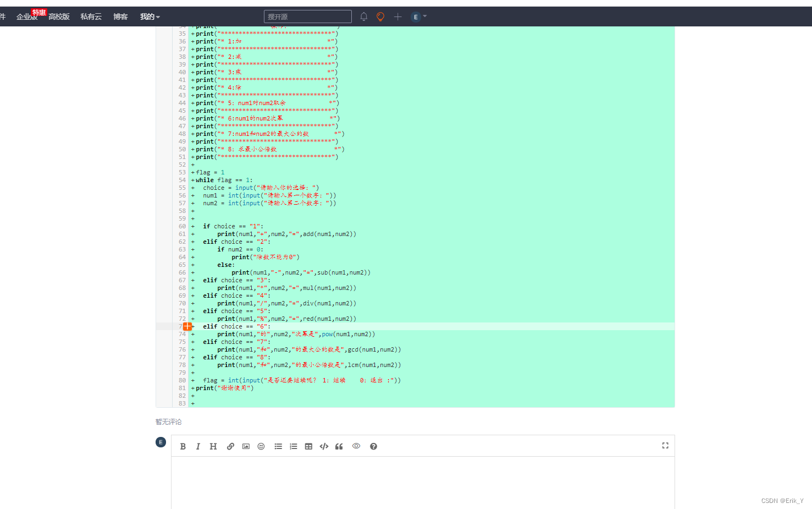Open user avatar E dropdown
Viewport: 812px width, 509px height.
pos(419,17)
